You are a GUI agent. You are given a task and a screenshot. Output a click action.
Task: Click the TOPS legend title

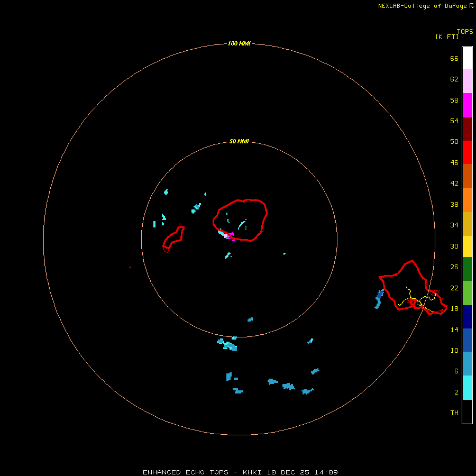coord(465,31)
